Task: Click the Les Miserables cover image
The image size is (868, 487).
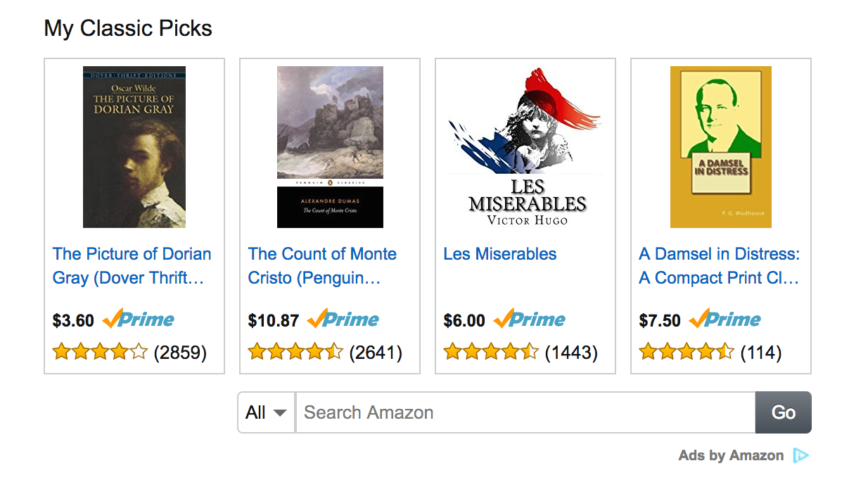Action: 525,147
